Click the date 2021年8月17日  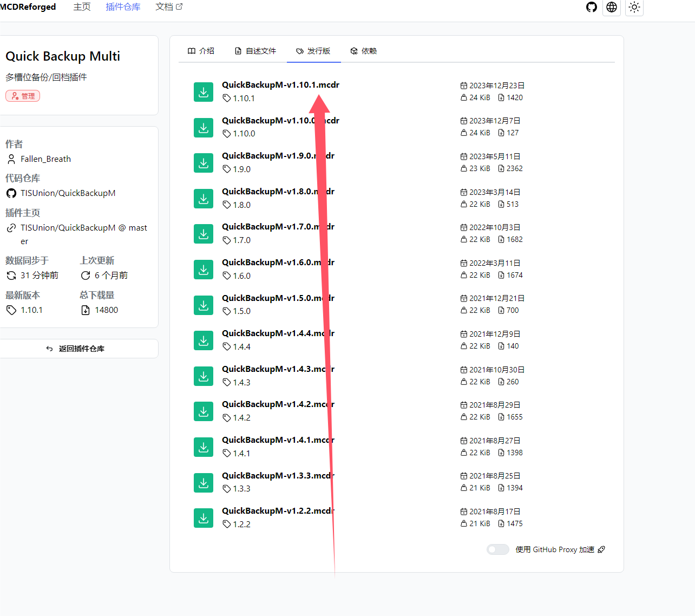click(x=495, y=512)
